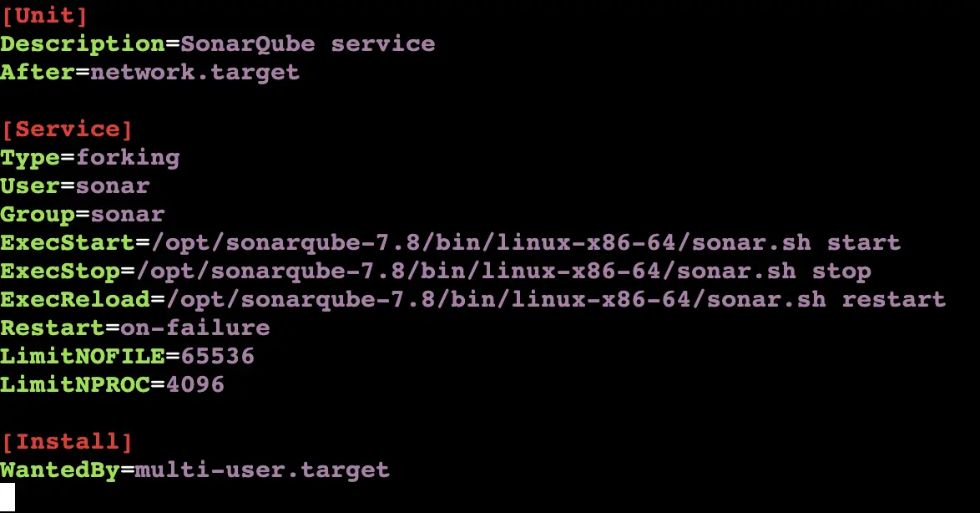
Task: Click the forking value of Type
Action: pyautogui.click(x=127, y=158)
